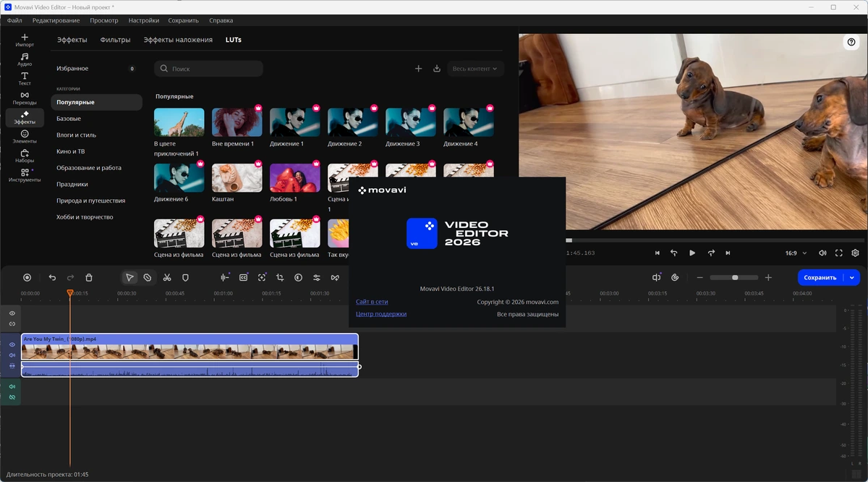Hide the video track with its eye icon
This screenshot has width=868, height=482.
click(x=12, y=345)
